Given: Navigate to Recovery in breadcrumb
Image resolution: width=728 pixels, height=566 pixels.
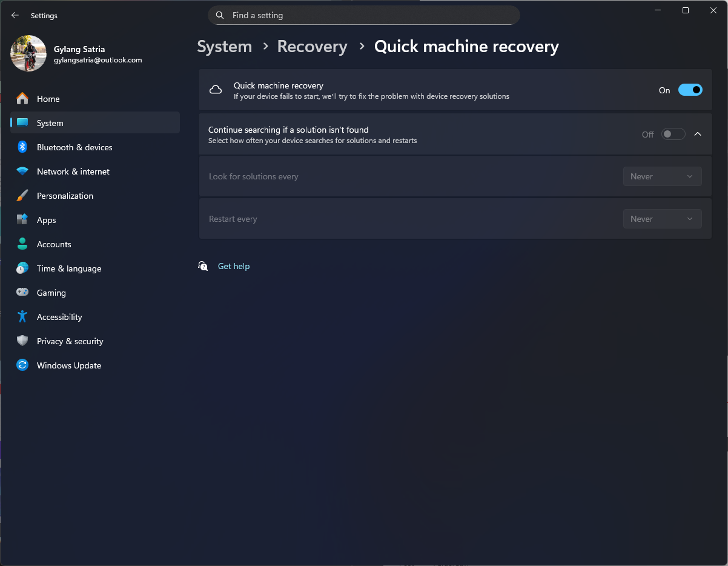Looking at the screenshot, I should pyautogui.click(x=312, y=47).
